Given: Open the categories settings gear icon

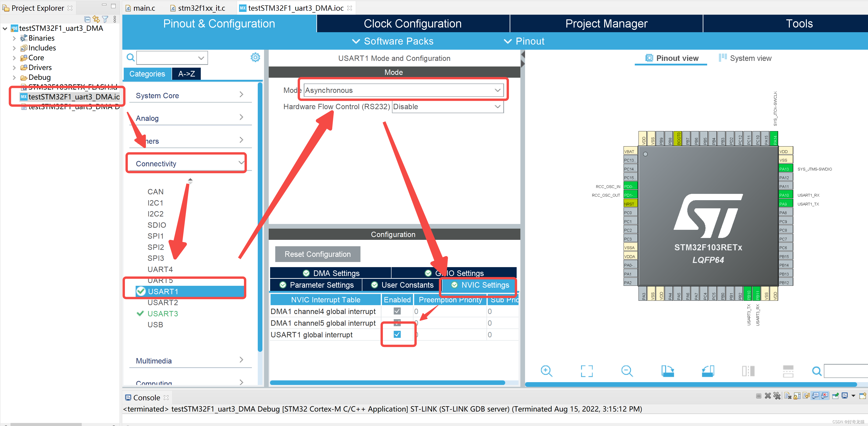Looking at the screenshot, I should pos(255,58).
